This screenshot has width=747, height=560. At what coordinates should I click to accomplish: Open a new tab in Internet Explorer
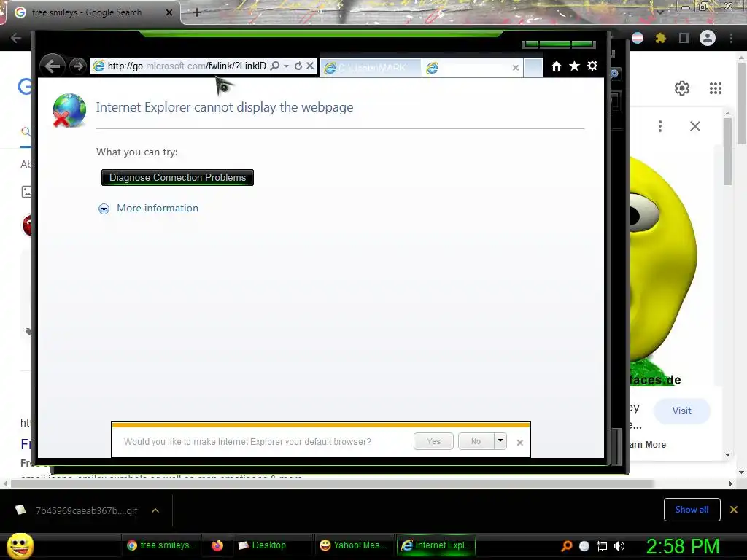533,68
